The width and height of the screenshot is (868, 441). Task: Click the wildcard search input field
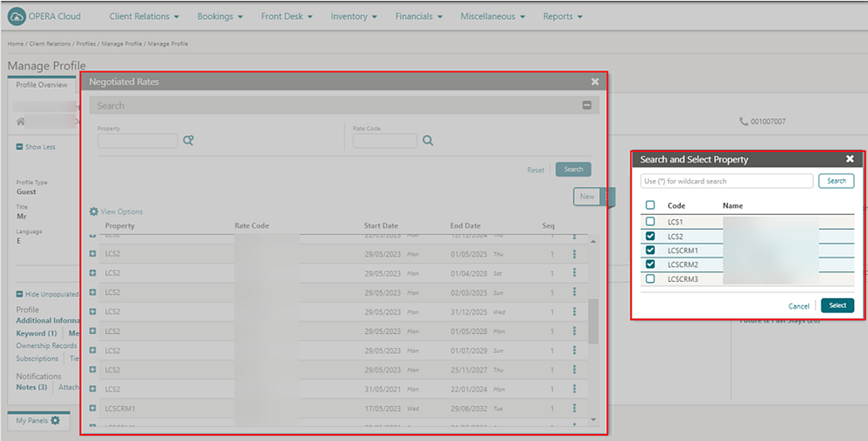[x=726, y=181]
